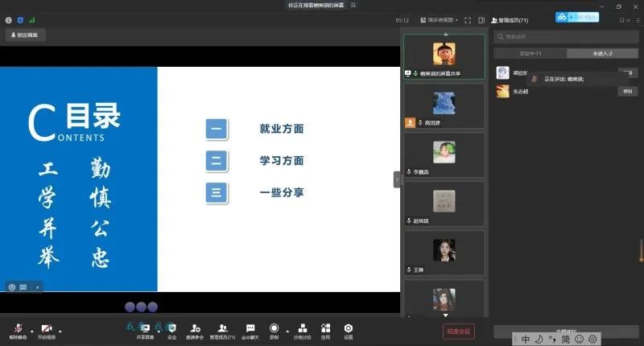This screenshot has height=346, width=644.
Task: Switch to the 会议中 members tab
Action: [530, 53]
